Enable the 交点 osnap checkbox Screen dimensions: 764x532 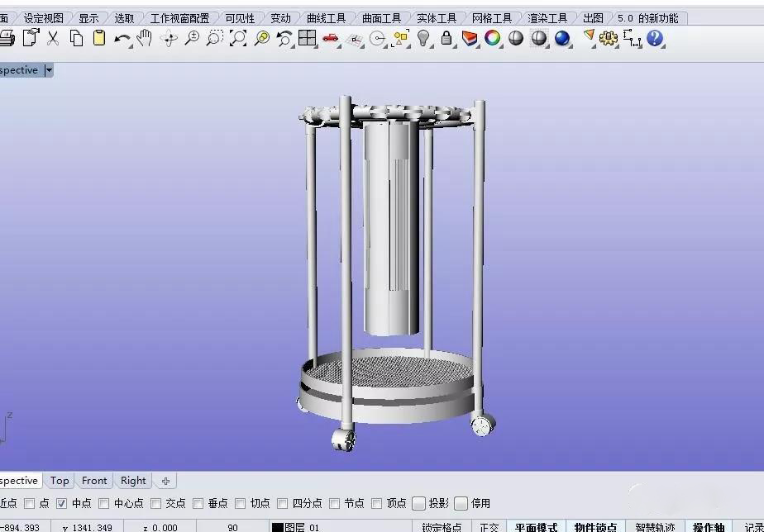[156, 503]
